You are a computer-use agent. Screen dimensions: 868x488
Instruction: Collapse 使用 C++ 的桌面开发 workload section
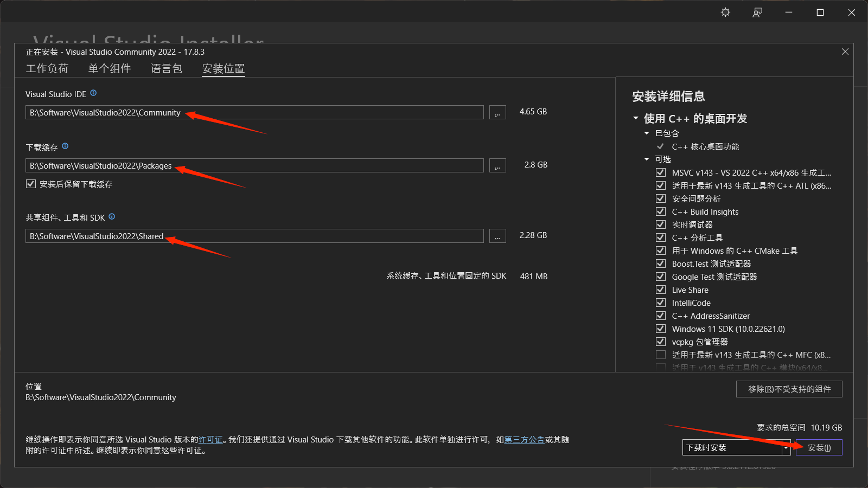point(636,118)
